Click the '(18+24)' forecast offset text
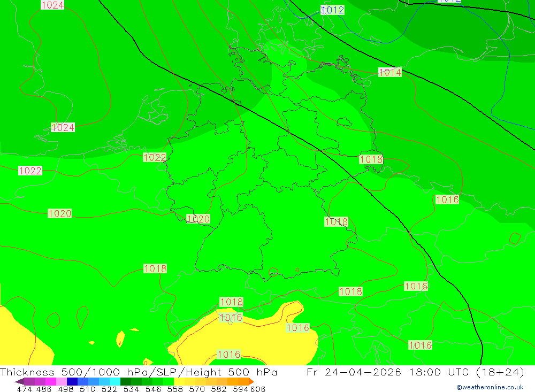 click(x=500, y=372)
